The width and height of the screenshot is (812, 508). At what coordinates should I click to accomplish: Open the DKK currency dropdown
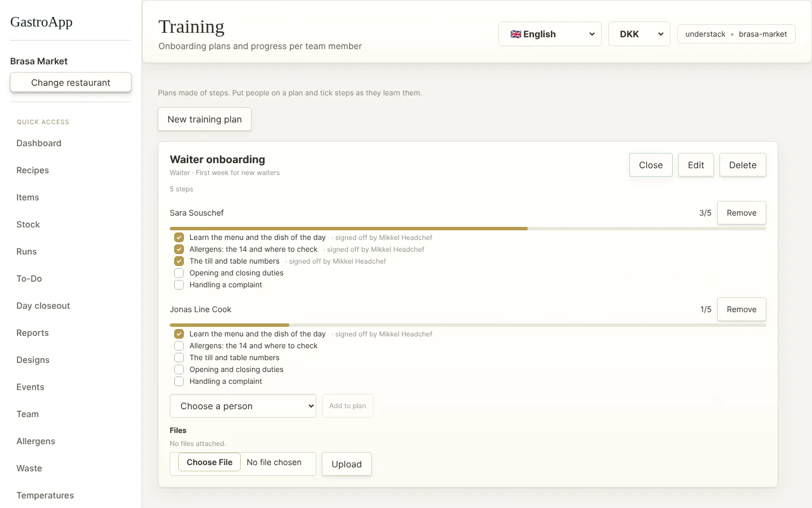(639, 34)
